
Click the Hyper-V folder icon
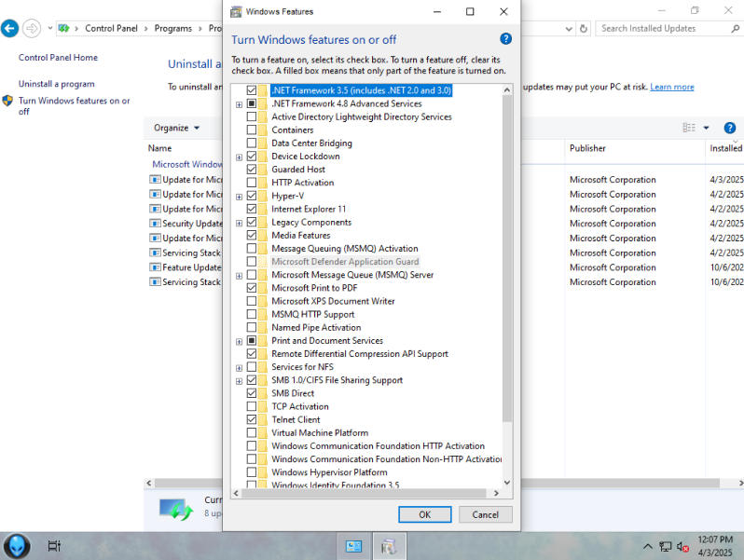[263, 196]
